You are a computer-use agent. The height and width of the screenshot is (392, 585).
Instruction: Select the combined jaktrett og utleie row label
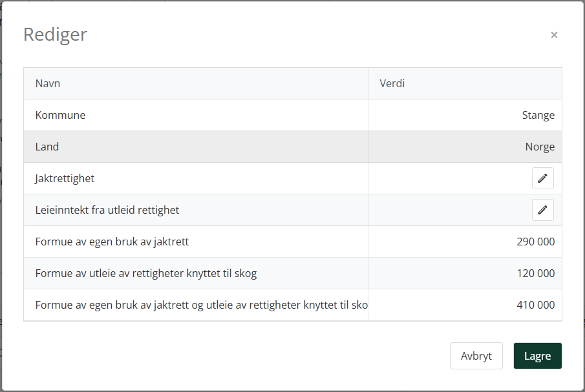(x=202, y=305)
